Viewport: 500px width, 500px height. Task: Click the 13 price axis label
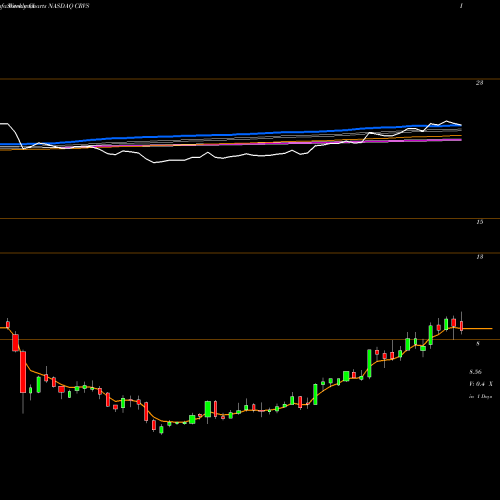(x=479, y=257)
